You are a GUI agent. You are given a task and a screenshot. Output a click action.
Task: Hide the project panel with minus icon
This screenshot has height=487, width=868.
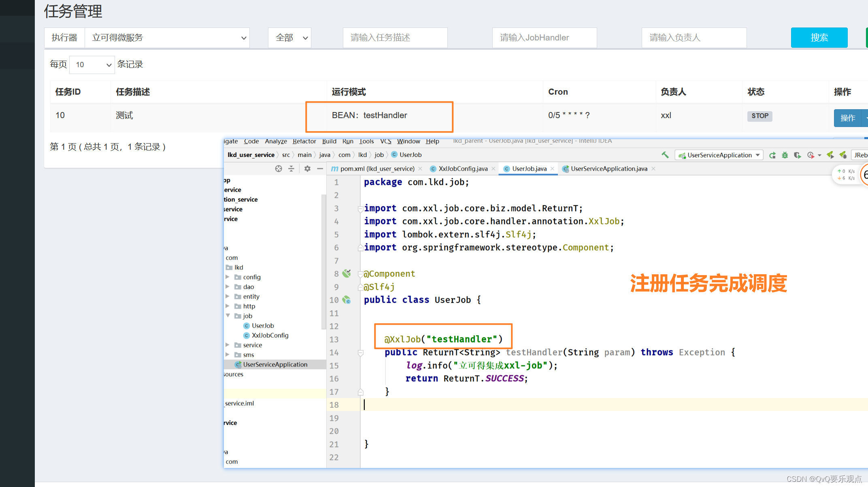click(x=320, y=169)
